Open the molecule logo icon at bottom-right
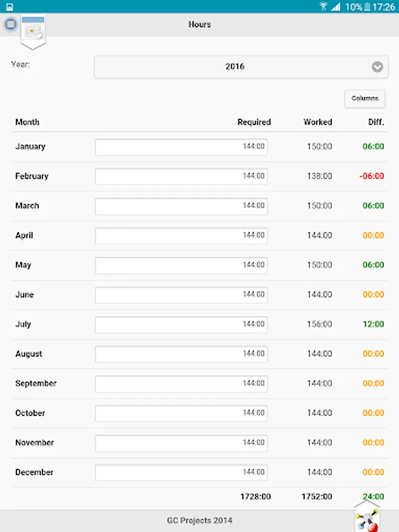This screenshot has height=532, width=399. point(367,520)
